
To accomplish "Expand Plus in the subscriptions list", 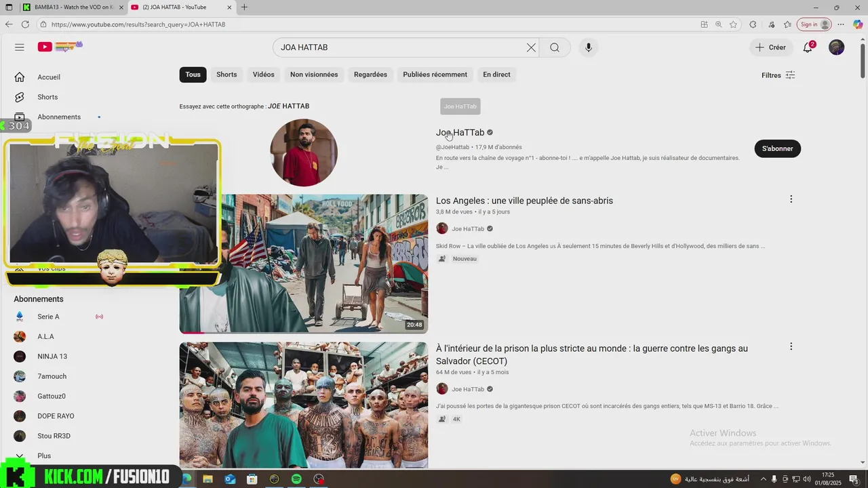I will [x=44, y=456].
